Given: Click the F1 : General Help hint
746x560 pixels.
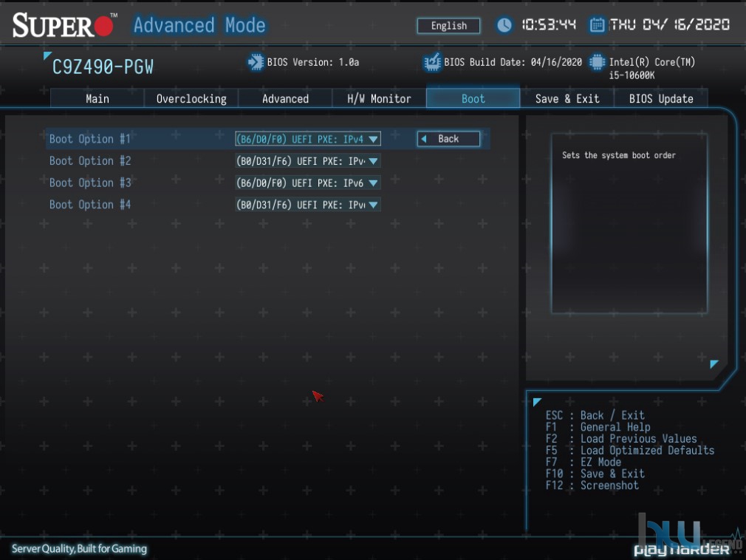Looking at the screenshot, I should [x=598, y=427].
